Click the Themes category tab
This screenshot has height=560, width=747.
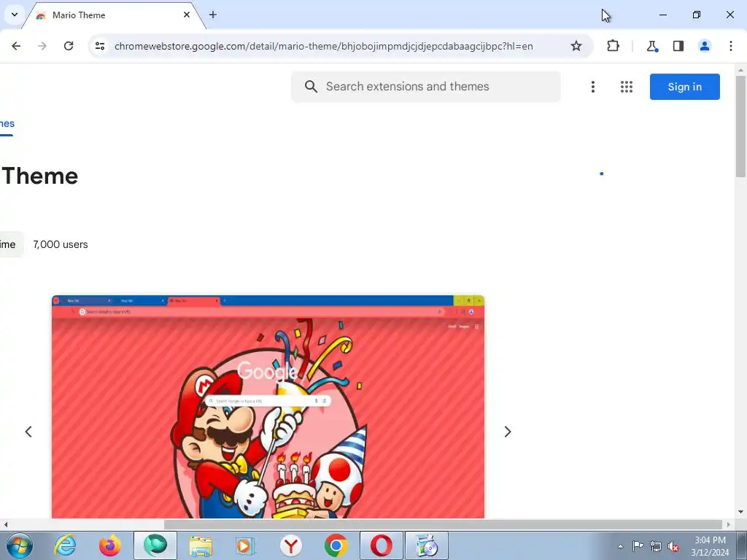coord(7,124)
